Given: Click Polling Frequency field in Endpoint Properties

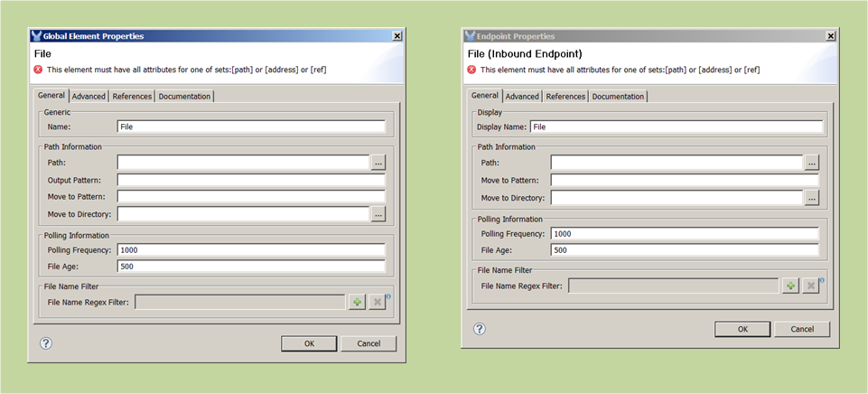Looking at the screenshot, I should [x=685, y=234].
